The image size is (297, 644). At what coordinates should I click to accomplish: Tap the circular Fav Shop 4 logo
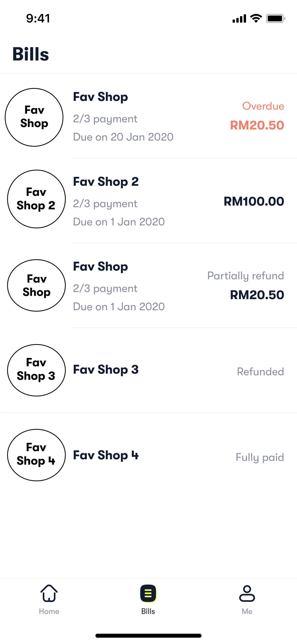pyautogui.click(x=36, y=455)
